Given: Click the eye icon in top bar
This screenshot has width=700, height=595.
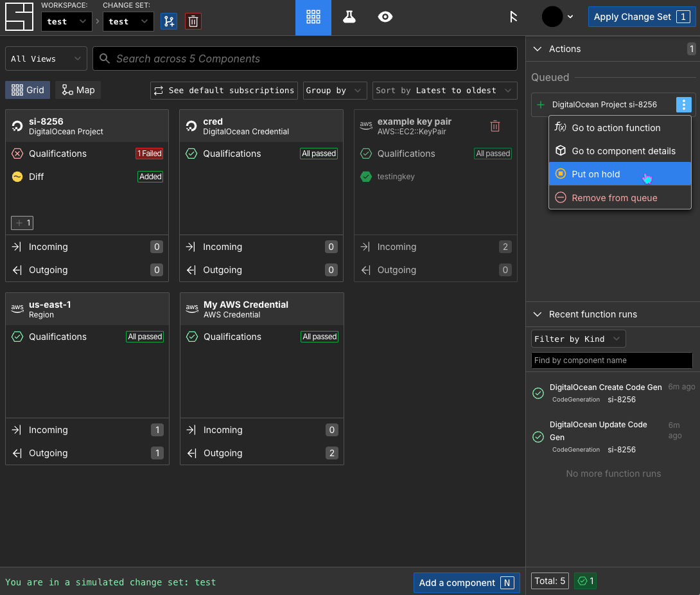Looking at the screenshot, I should (x=385, y=17).
